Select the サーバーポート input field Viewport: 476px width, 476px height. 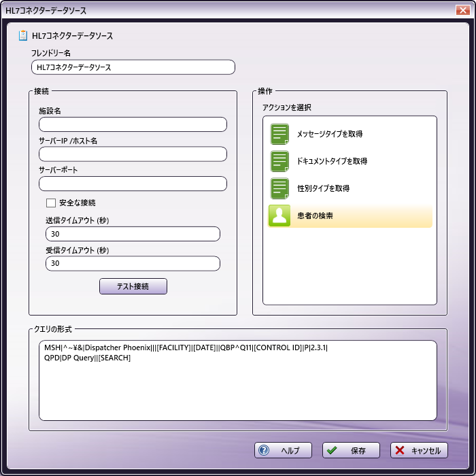click(x=133, y=184)
